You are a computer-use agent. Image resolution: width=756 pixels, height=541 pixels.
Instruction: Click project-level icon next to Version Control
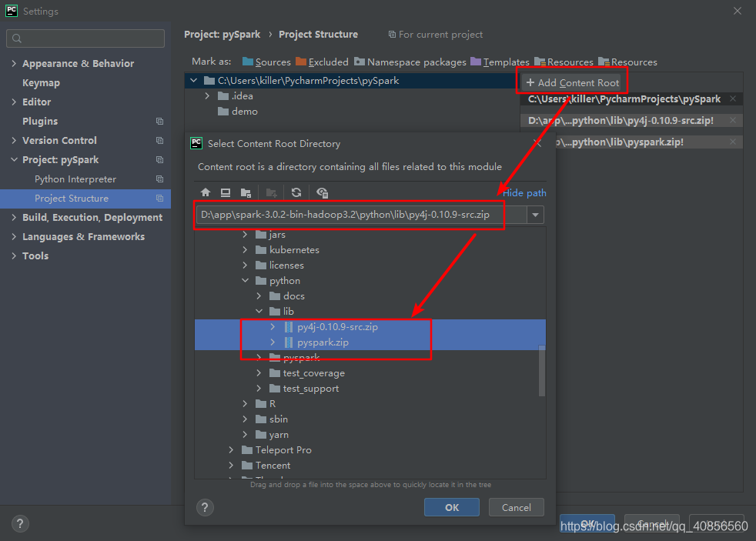pos(159,141)
